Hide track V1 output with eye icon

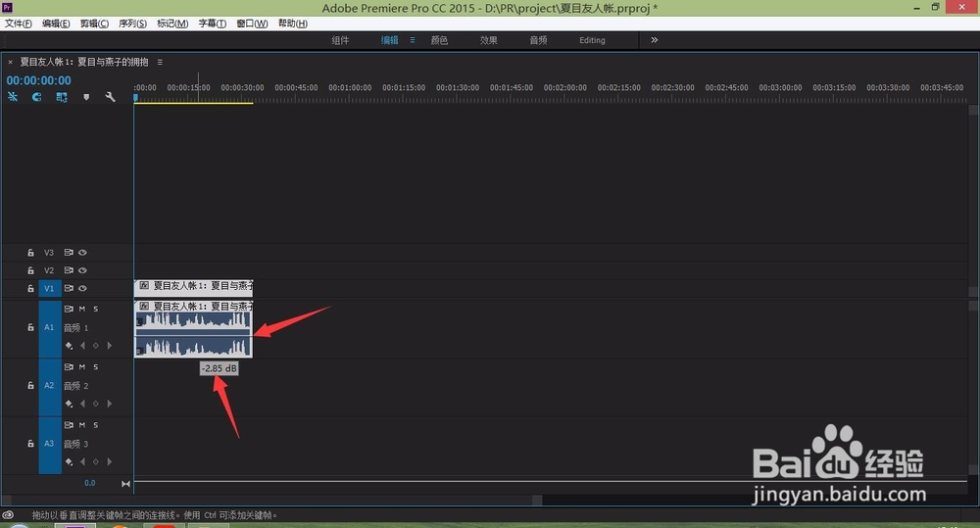click(82, 288)
